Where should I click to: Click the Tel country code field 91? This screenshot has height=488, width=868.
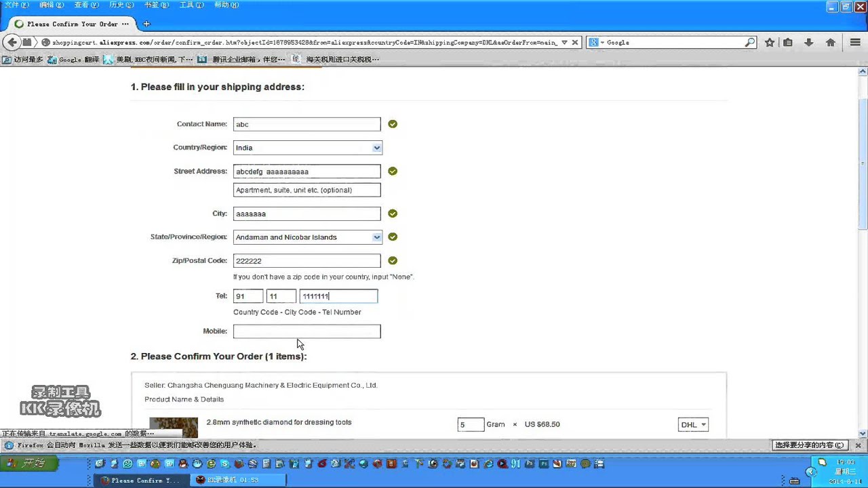(248, 296)
